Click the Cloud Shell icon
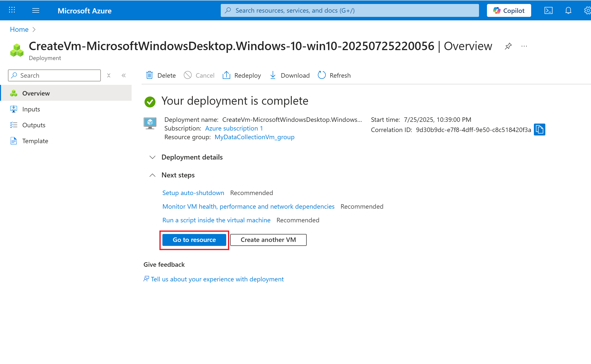 548,10
